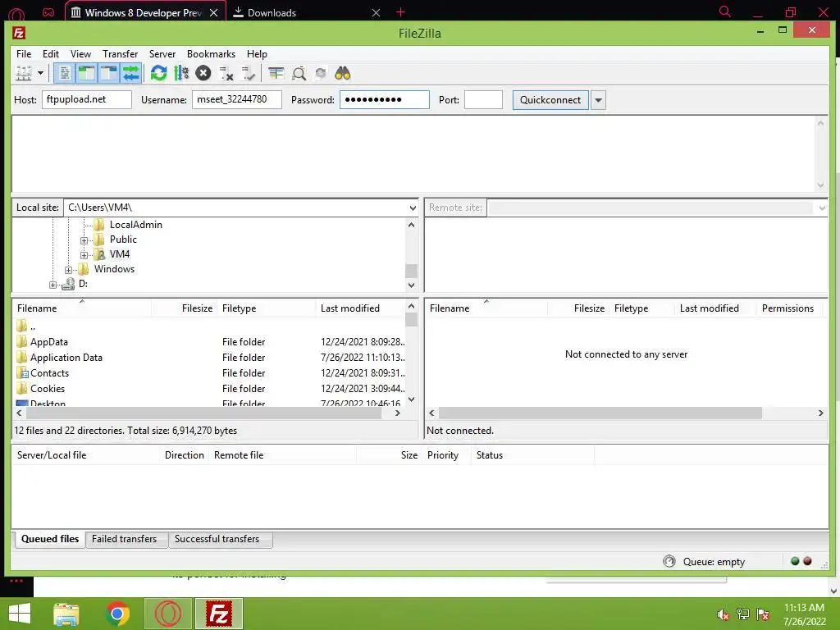The width and height of the screenshot is (840, 630).
Task: Open the File menu
Action: (x=24, y=54)
